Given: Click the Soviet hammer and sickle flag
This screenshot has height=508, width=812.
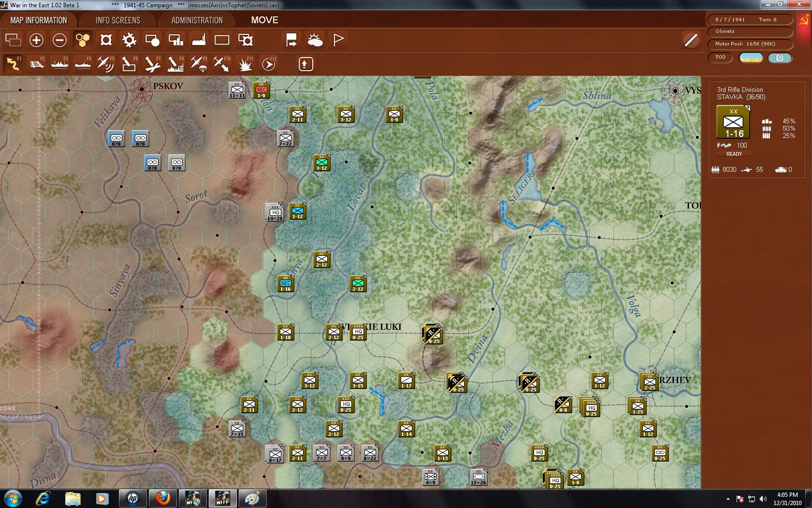Looking at the screenshot, I should 804,21.
